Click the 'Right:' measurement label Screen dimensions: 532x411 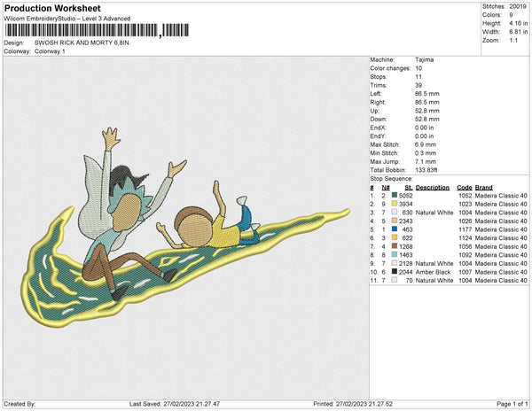tap(378, 103)
